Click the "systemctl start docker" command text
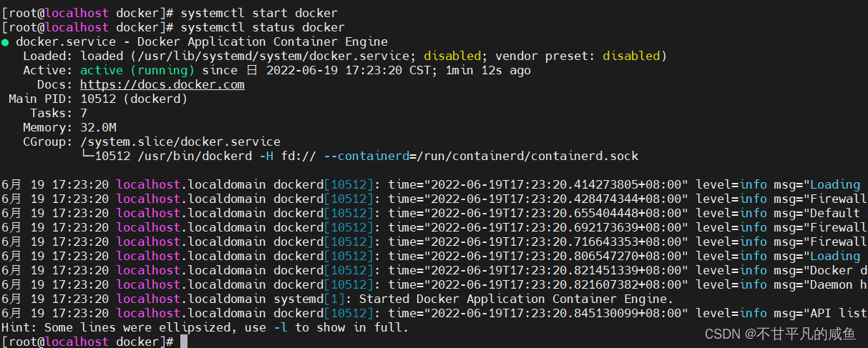 tap(259, 13)
